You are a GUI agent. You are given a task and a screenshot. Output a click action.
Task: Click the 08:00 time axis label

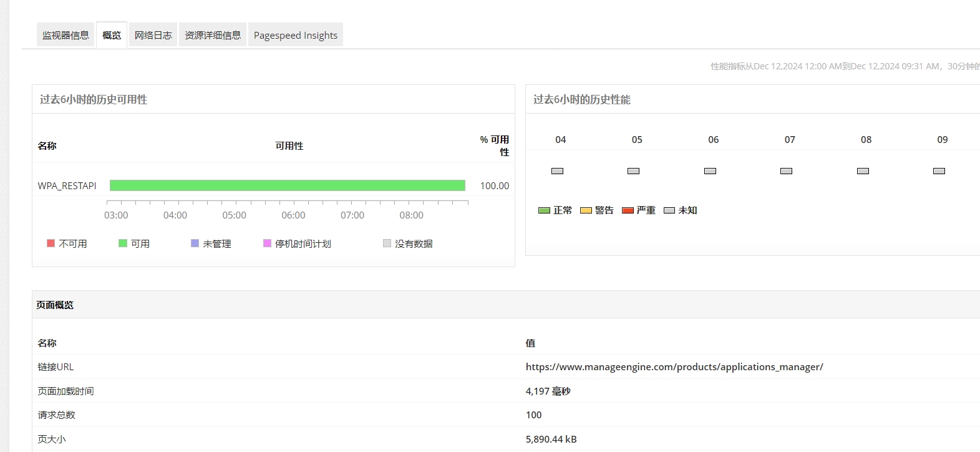point(411,215)
